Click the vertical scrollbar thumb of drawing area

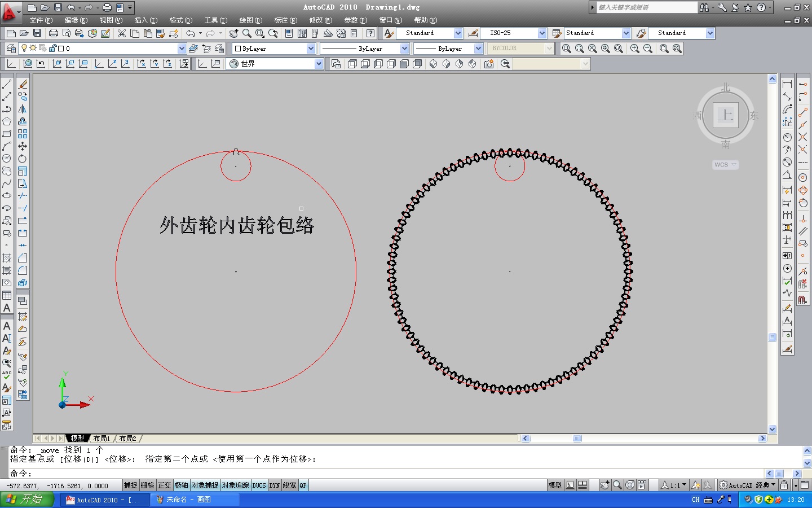773,337
